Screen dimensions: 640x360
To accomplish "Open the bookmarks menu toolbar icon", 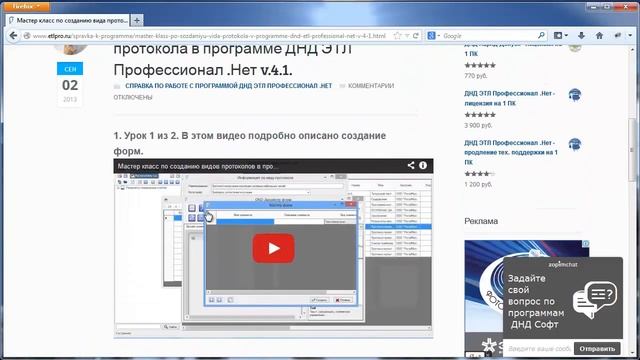I will (x=560, y=36).
